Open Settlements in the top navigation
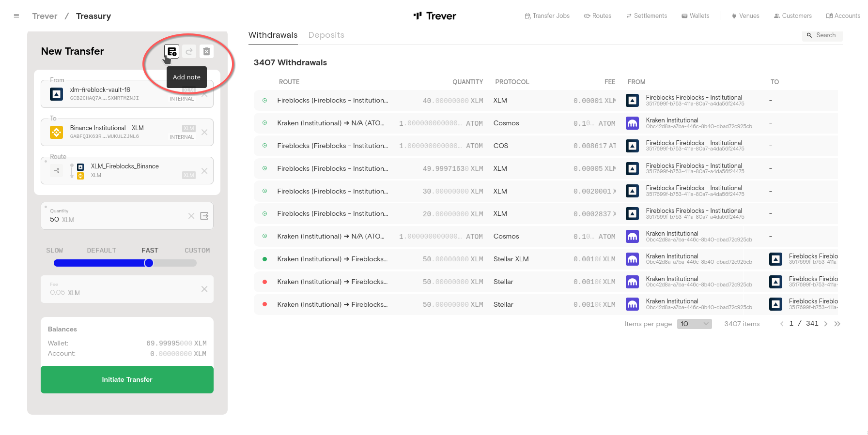Screen dimensions: 868x435 click(x=647, y=16)
